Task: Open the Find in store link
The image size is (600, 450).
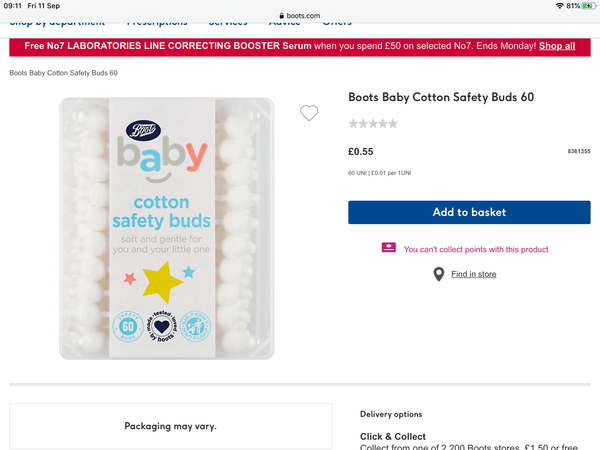Action: click(473, 274)
